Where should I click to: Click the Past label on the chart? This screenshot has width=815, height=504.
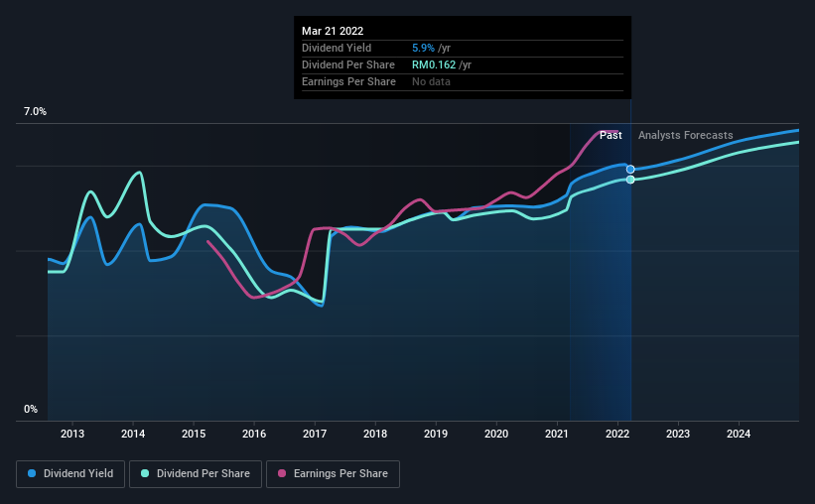click(611, 135)
